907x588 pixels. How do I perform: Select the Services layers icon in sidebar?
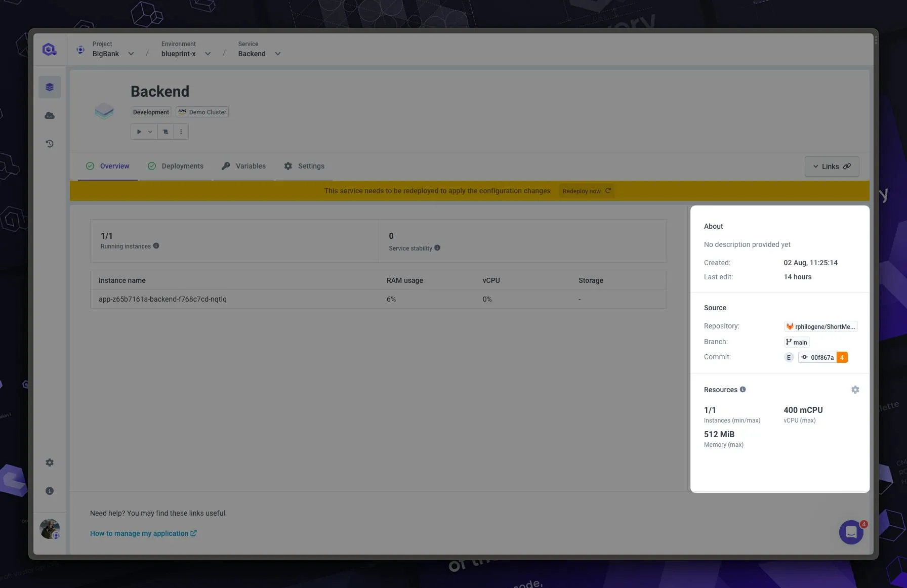pos(49,87)
